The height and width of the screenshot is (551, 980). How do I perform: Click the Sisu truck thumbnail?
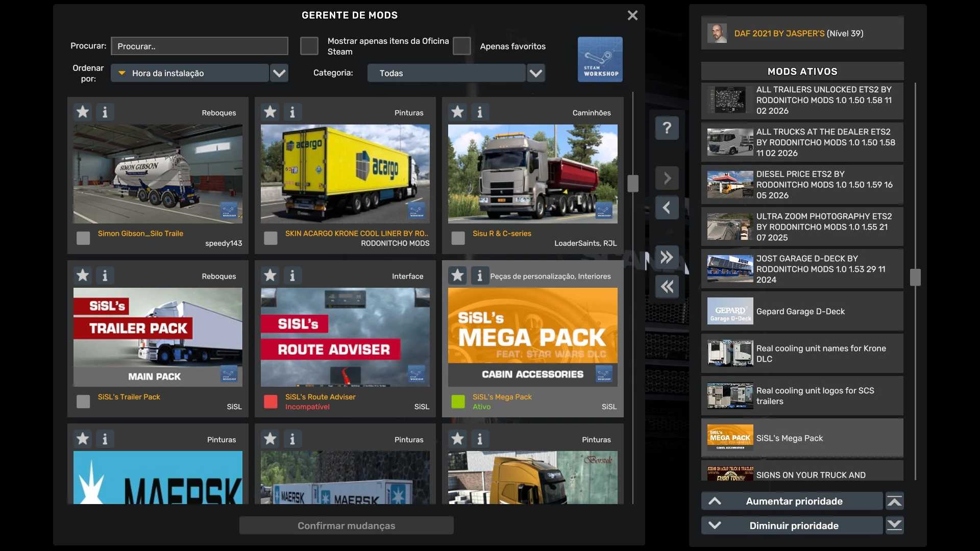tap(533, 174)
